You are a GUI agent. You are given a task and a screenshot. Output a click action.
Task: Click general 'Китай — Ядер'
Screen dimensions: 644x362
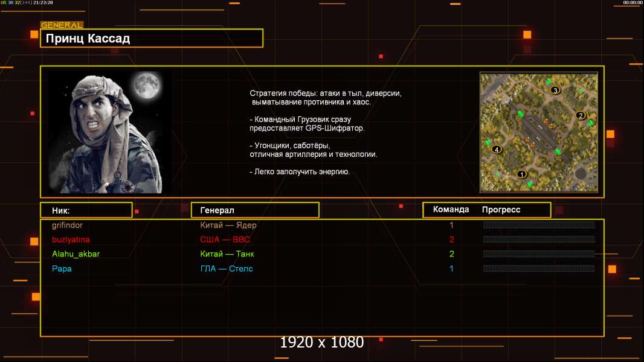[x=228, y=225]
